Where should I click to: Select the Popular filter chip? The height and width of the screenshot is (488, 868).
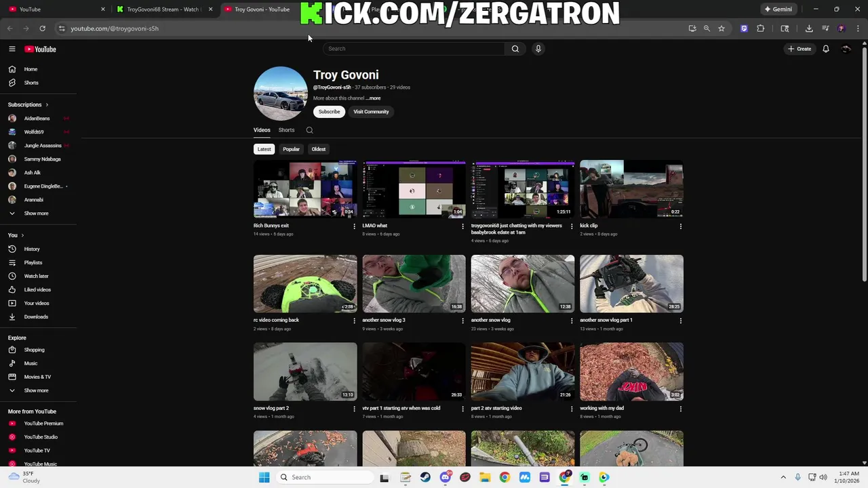click(x=292, y=149)
